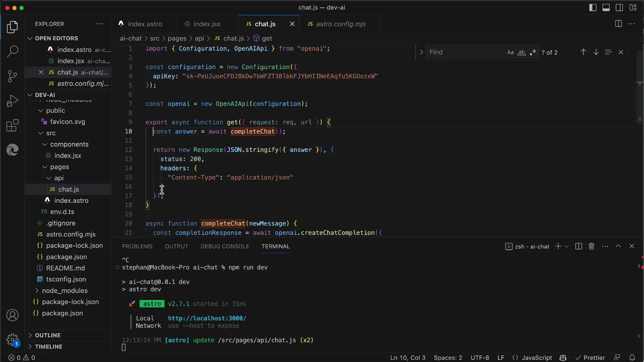Maximize the panel size chevron
Screen dimensions: 644x362
click(618, 246)
